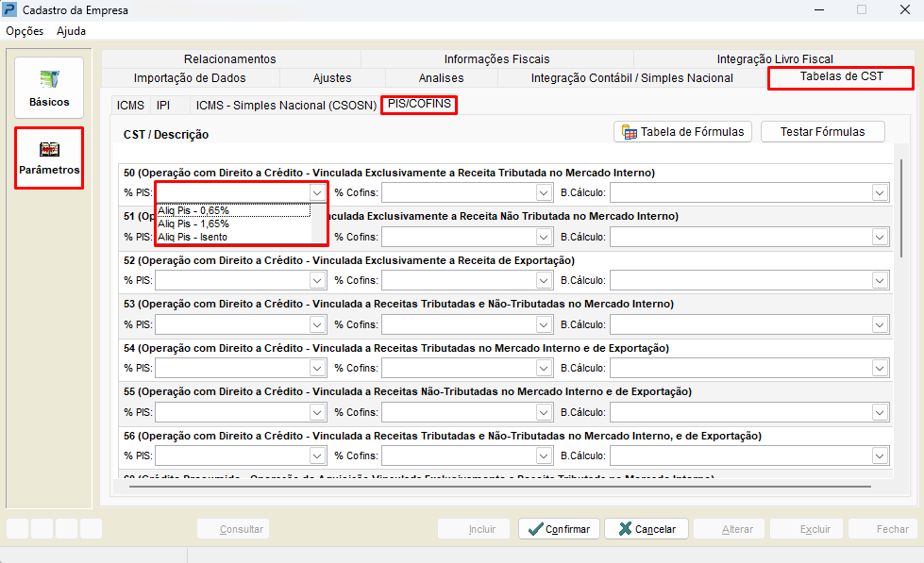Expand % PIS dropdown for CST 54

click(x=317, y=368)
